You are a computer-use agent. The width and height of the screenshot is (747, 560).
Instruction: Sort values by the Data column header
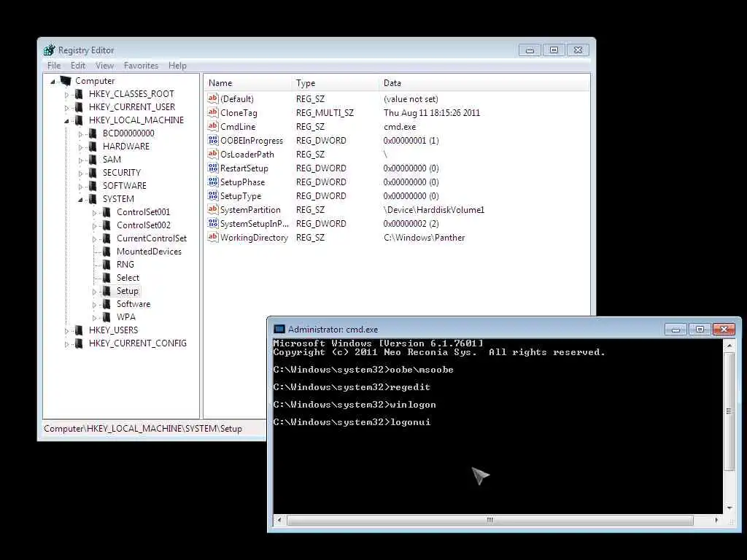[484, 83]
